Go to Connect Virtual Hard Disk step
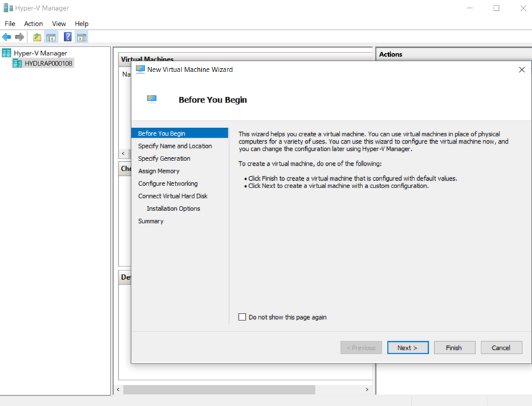532x406 pixels. 173,196
